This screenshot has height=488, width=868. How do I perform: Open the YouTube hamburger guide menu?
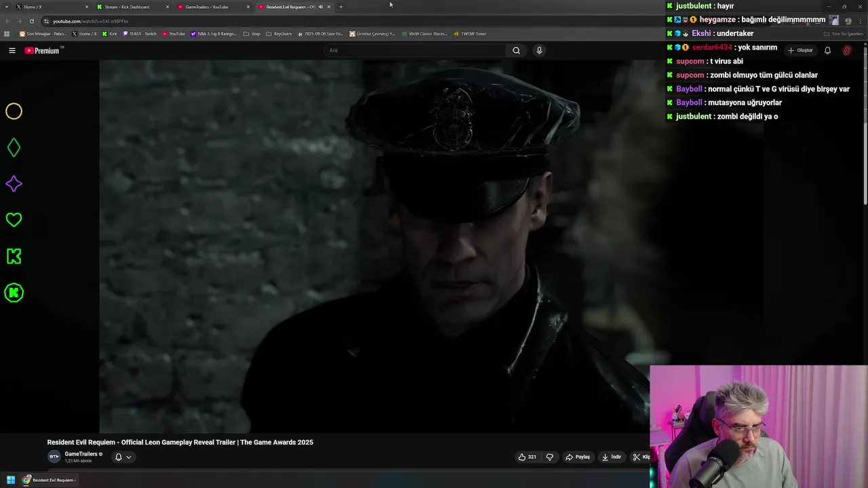(x=12, y=50)
